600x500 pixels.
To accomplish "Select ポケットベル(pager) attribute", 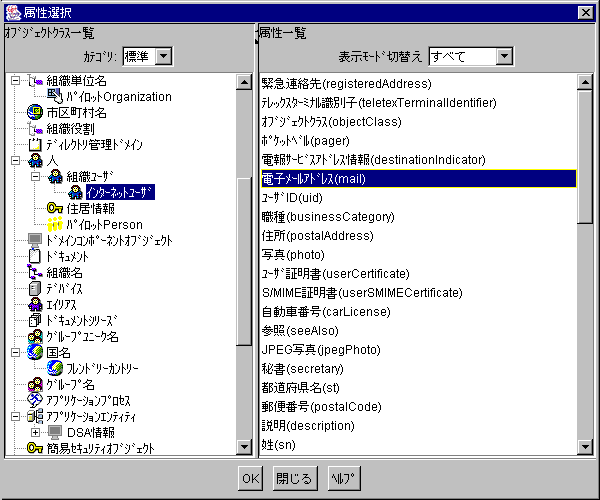I will 418,141.
